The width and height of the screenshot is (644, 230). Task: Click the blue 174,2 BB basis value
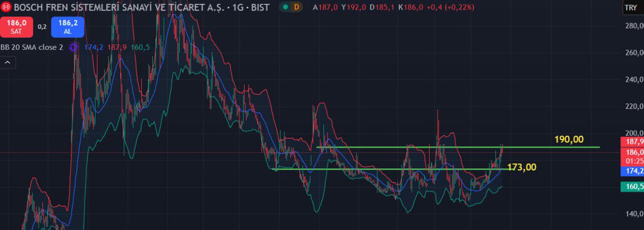click(94, 47)
